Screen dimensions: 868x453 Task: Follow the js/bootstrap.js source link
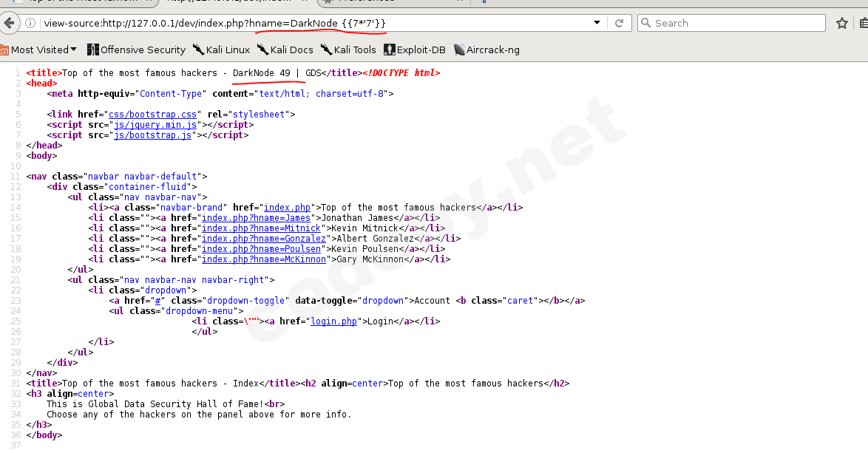[x=153, y=135]
